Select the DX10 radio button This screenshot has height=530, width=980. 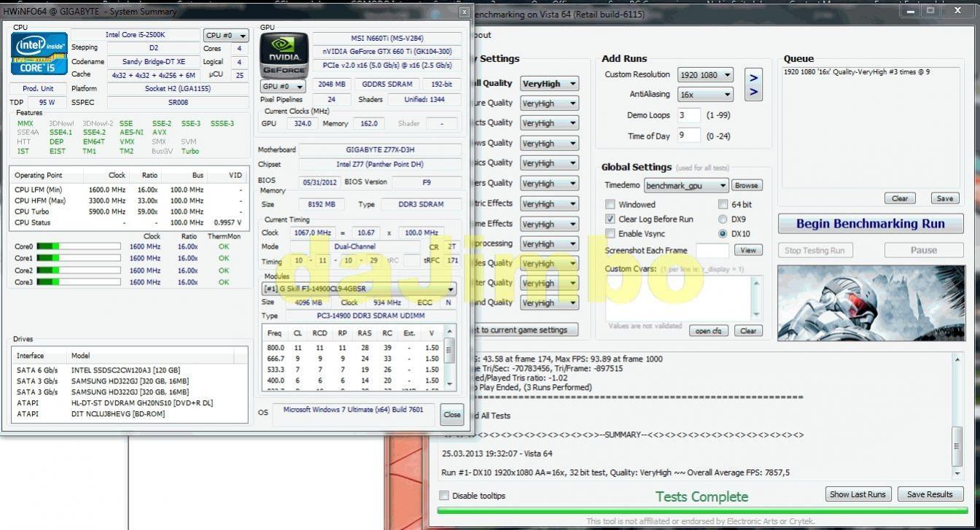pyautogui.click(x=723, y=233)
